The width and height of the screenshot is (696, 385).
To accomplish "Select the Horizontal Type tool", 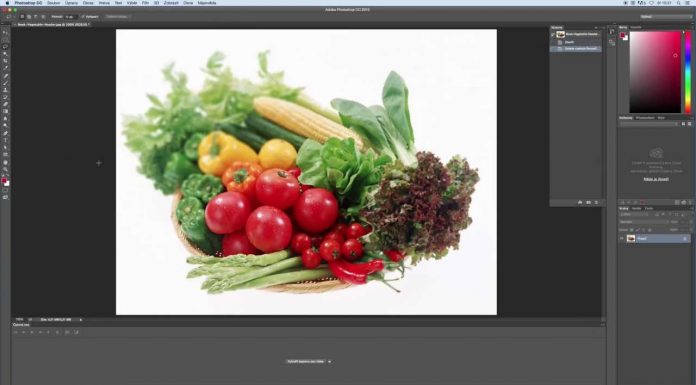I will (5, 140).
